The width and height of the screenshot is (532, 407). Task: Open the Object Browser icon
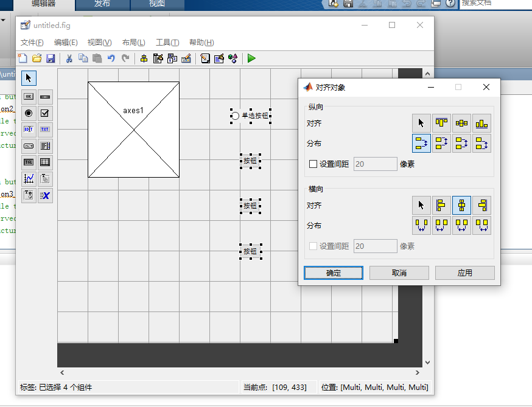(x=233, y=58)
